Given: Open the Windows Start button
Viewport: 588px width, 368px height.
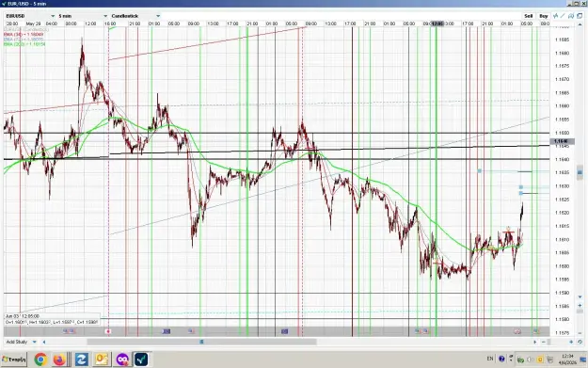Looking at the screenshot, I should click(x=14, y=360).
